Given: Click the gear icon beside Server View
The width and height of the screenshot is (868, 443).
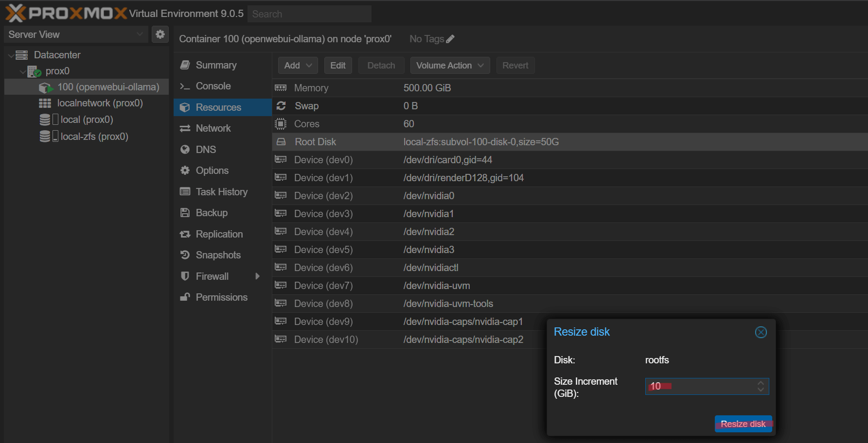Looking at the screenshot, I should pyautogui.click(x=160, y=34).
